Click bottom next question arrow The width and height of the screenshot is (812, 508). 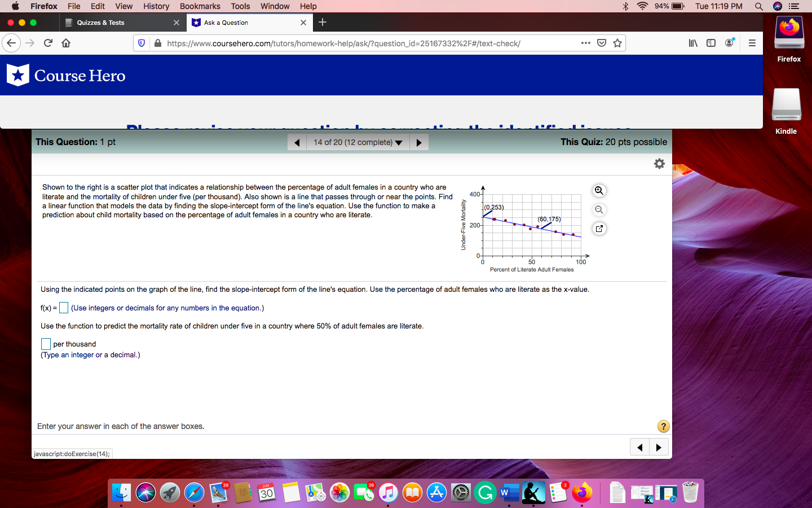pos(659,448)
